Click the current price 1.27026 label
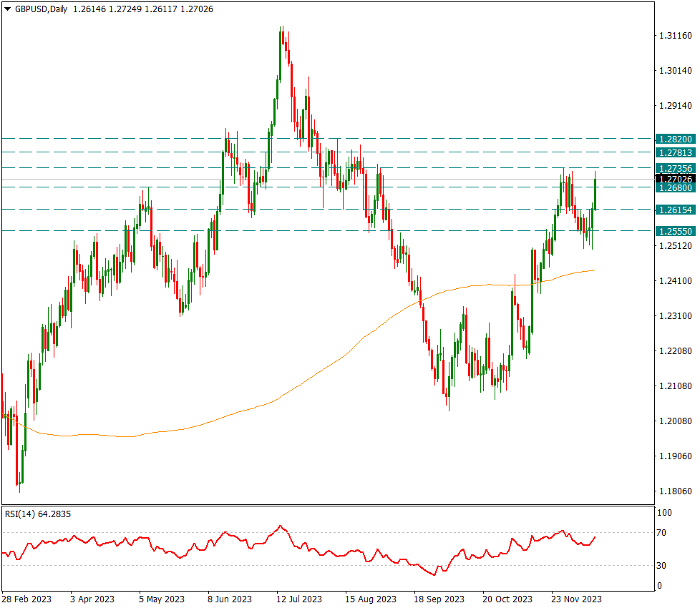Image resolution: width=700 pixels, height=608 pixels. pos(676,179)
